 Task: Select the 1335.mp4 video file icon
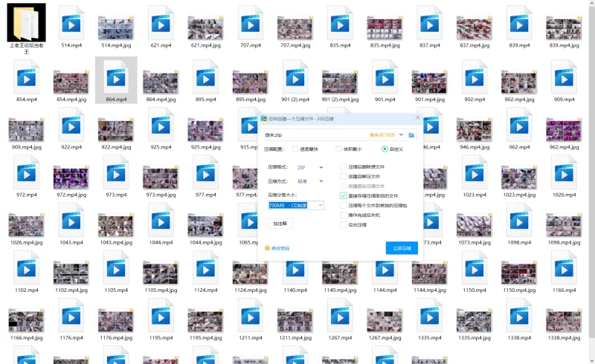pyautogui.click(x=430, y=316)
